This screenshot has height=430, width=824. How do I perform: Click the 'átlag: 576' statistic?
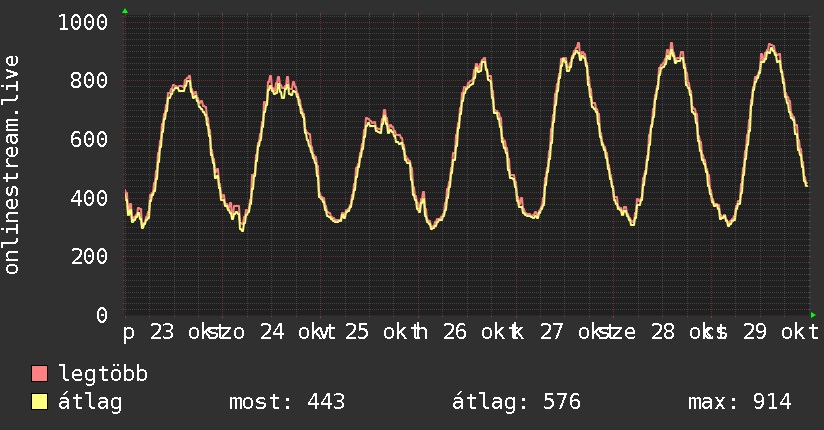click(x=516, y=402)
